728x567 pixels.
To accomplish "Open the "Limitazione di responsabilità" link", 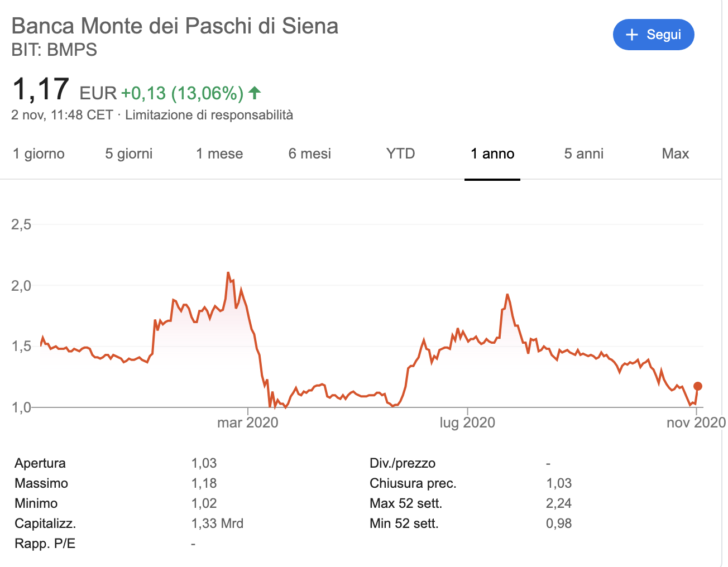I will (x=209, y=116).
